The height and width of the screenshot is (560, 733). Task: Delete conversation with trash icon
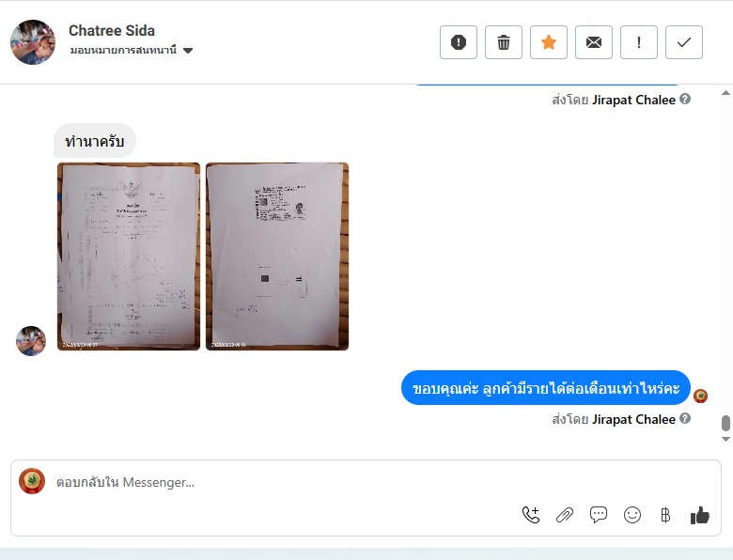click(504, 42)
